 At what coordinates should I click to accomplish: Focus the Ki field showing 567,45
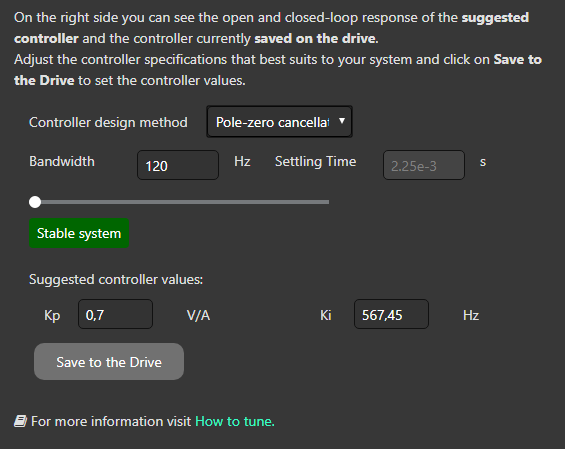[x=391, y=314]
